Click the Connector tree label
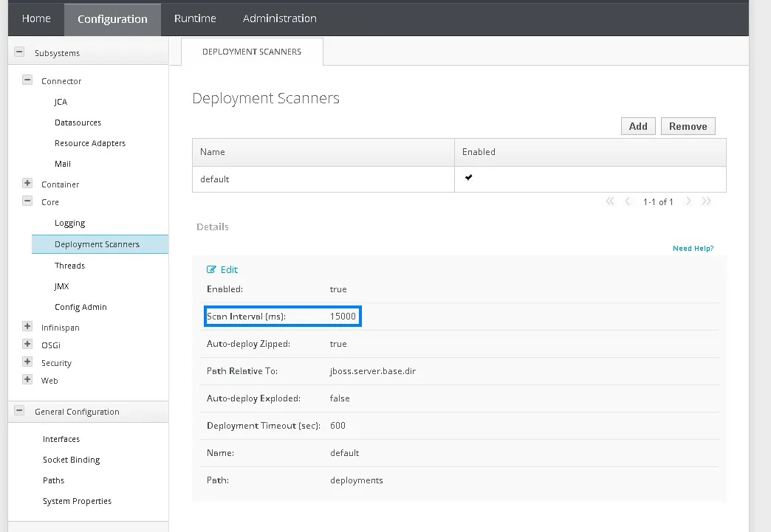 click(x=61, y=81)
